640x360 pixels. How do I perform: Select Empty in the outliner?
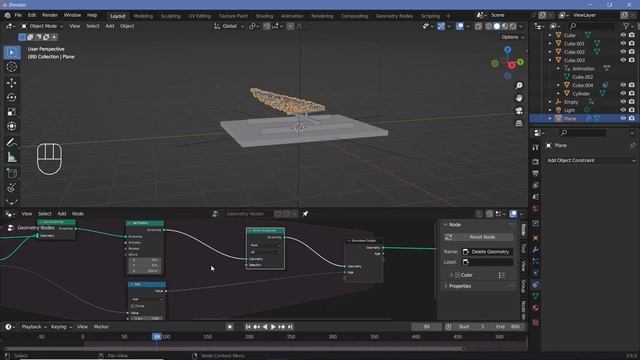click(x=571, y=102)
